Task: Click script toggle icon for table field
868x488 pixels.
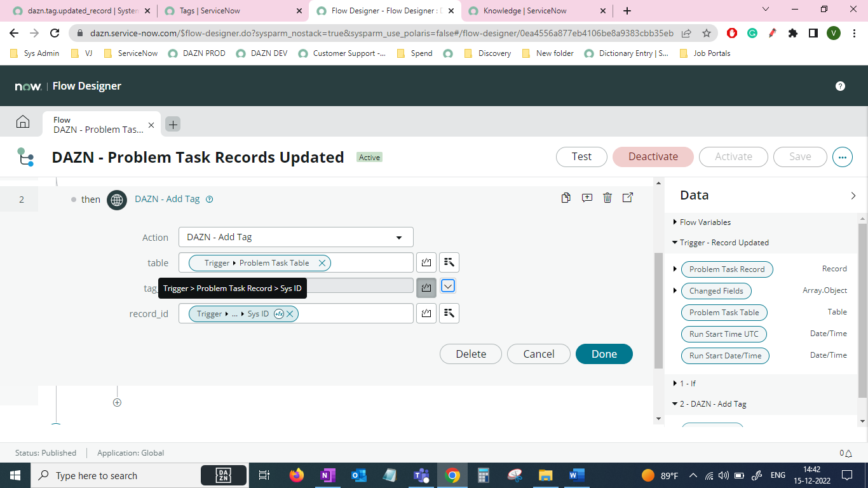Action: tap(426, 262)
